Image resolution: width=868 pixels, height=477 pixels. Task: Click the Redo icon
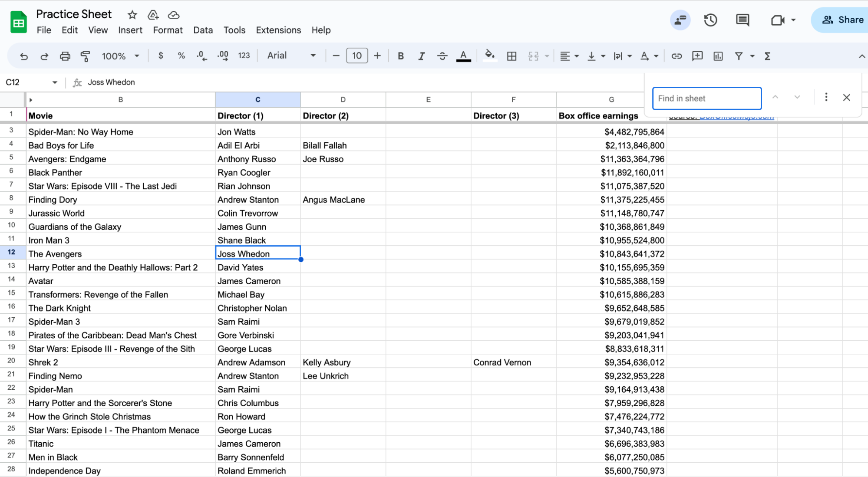[x=44, y=56]
